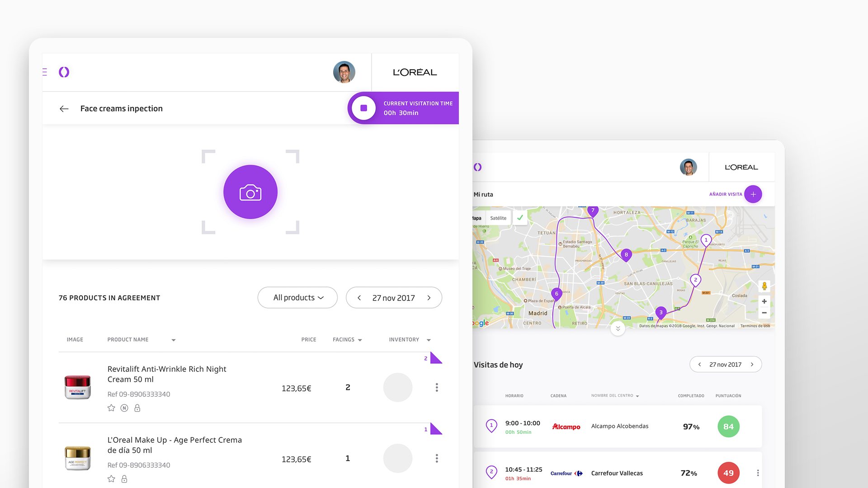Click the N badge on Revitalift cream
Image resolution: width=868 pixels, height=488 pixels.
click(124, 408)
